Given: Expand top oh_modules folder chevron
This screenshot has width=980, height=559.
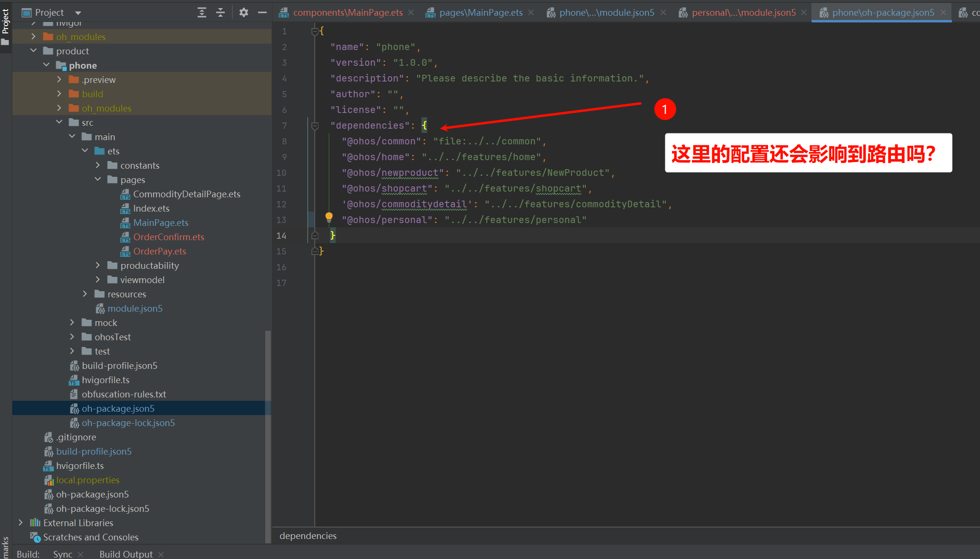Looking at the screenshot, I should pyautogui.click(x=33, y=36).
